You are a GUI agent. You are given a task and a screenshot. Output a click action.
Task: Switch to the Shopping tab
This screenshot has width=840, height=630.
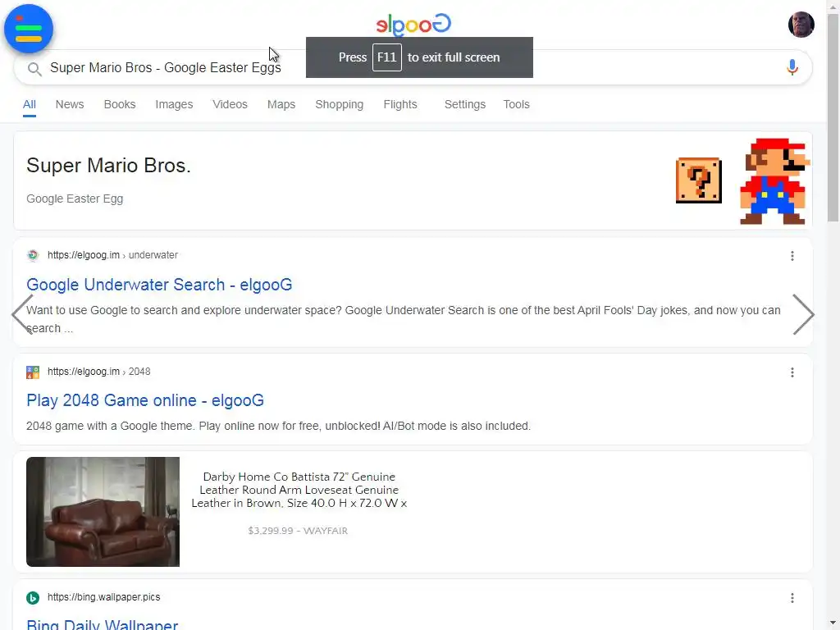click(x=339, y=104)
